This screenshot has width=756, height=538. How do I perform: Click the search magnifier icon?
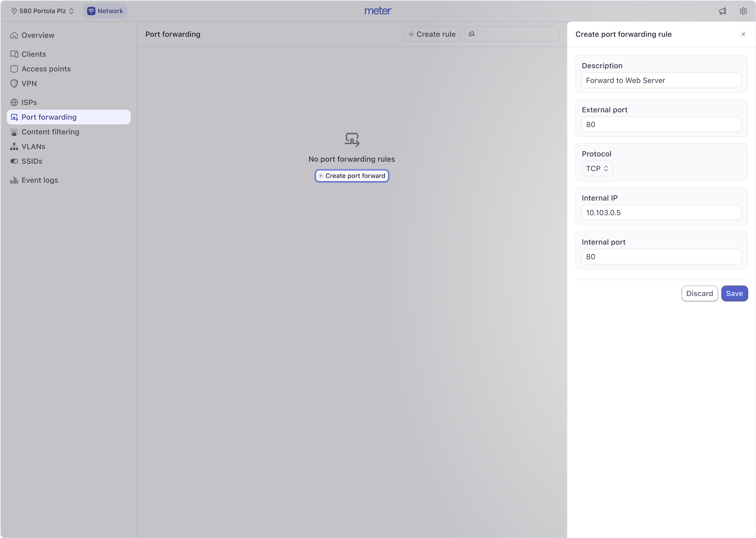472,34
